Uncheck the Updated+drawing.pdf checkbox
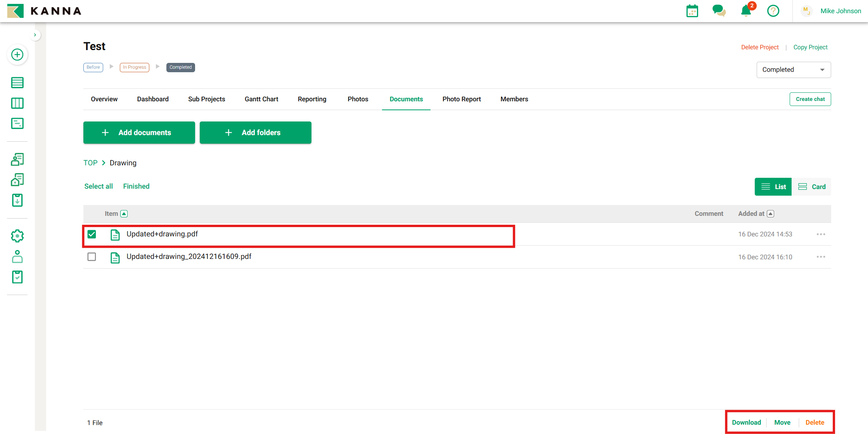 pos(92,234)
